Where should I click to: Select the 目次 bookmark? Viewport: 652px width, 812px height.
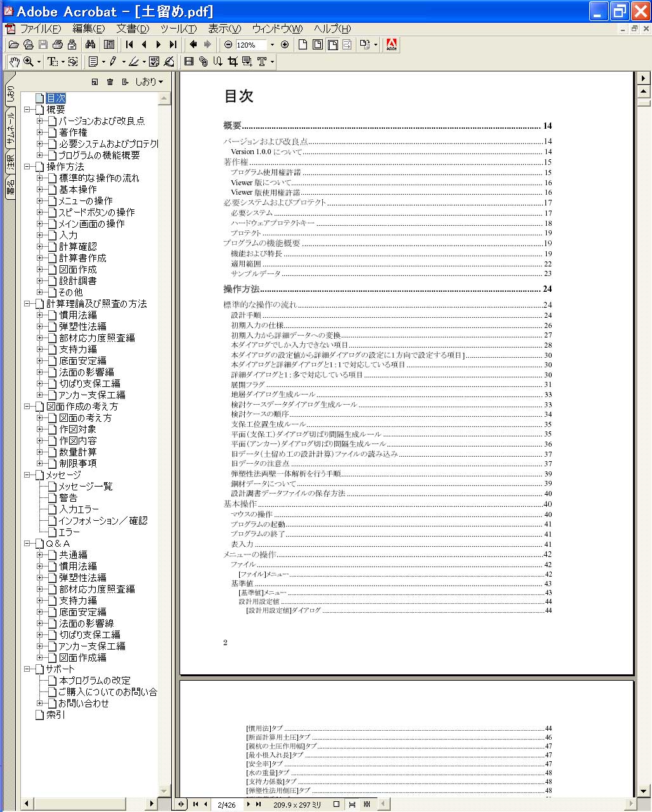(55, 98)
